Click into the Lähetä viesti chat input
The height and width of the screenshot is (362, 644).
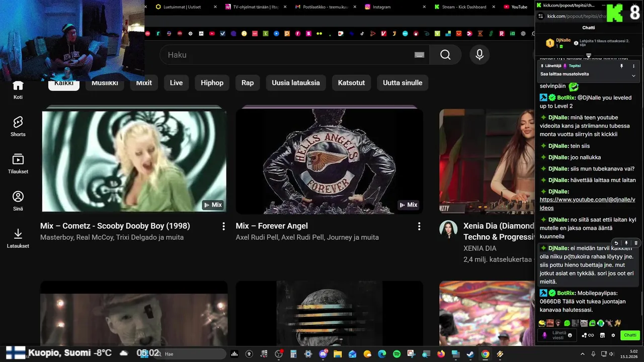pos(558,335)
